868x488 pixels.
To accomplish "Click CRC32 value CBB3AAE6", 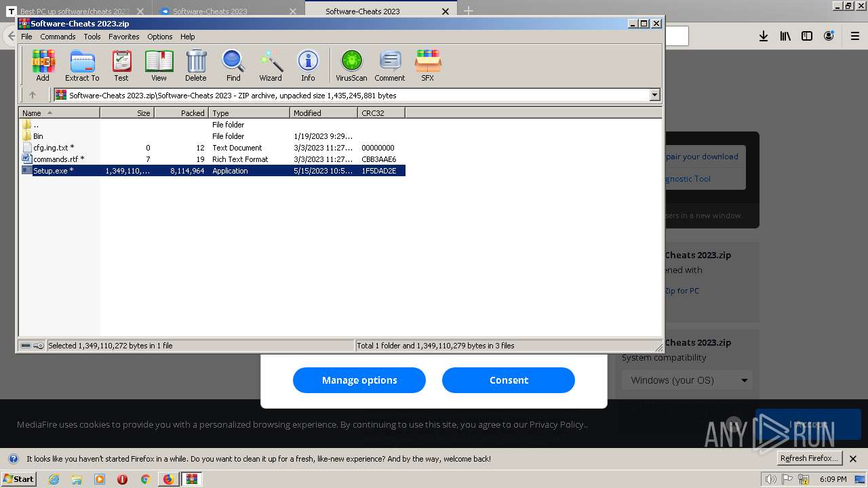I will tap(379, 159).
